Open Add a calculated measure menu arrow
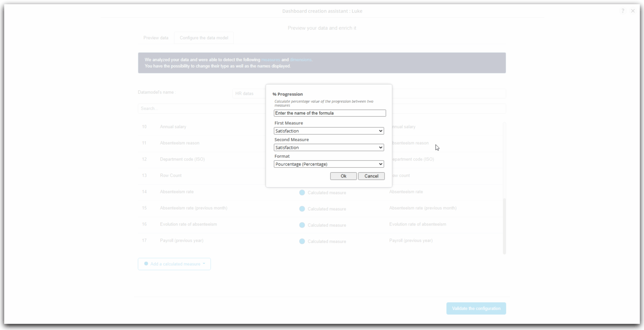 (204, 264)
